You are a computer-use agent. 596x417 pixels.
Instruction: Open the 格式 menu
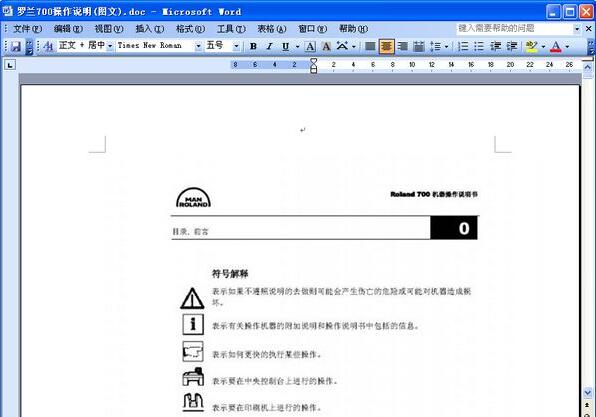[x=190, y=29]
